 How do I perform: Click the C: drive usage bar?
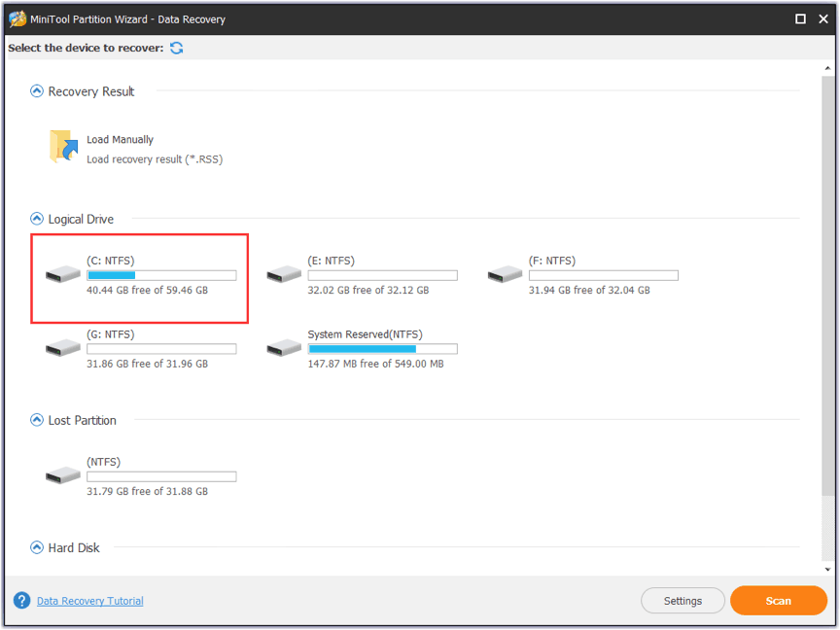[161, 276]
